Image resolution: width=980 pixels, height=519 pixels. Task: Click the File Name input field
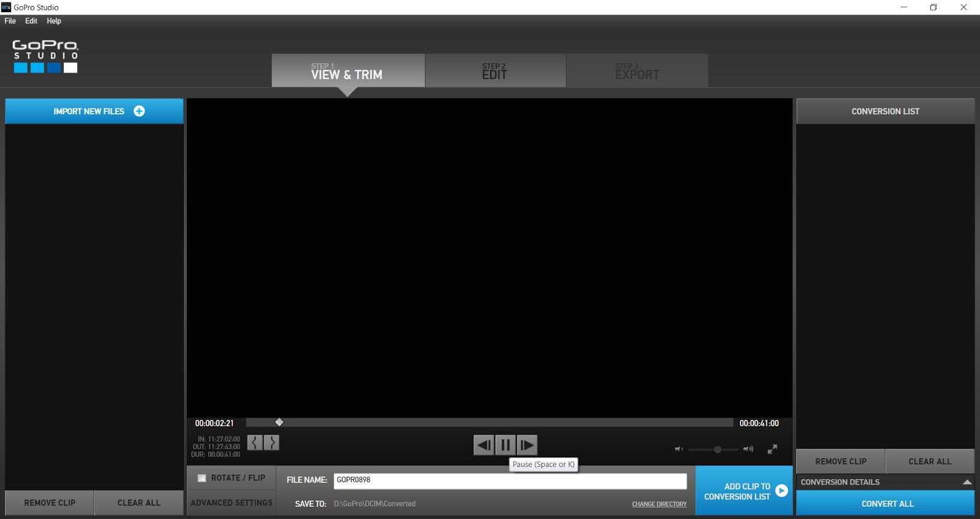coord(510,480)
